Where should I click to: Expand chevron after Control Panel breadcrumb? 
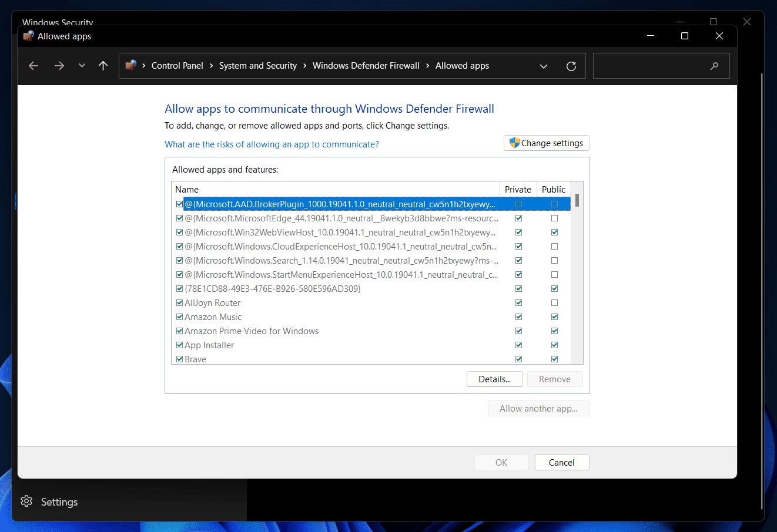pyautogui.click(x=211, y=66)
